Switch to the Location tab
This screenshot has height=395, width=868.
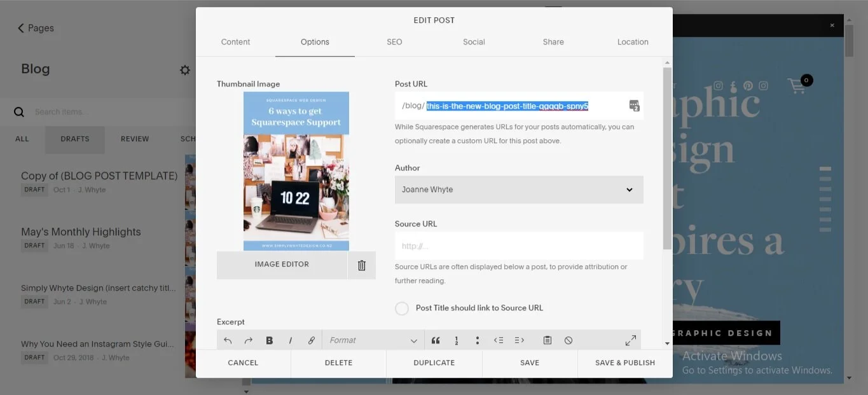pyautogui.click(x=633, y=42)
